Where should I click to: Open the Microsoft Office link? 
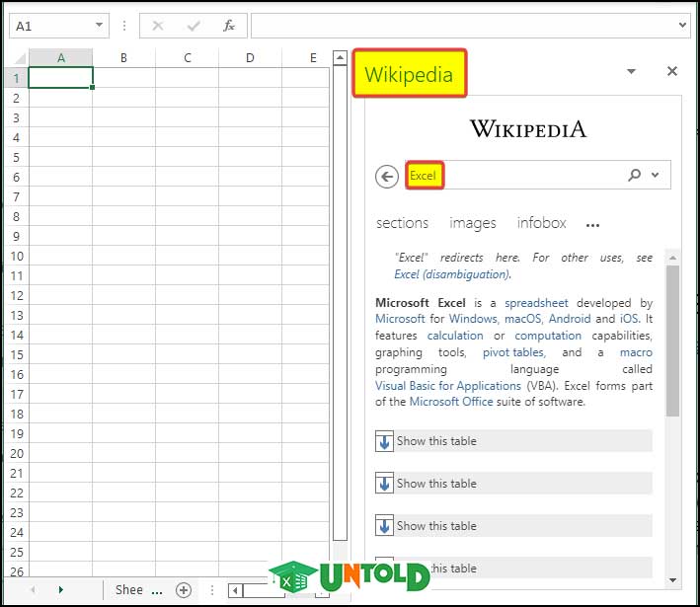[x=451, y=402]
